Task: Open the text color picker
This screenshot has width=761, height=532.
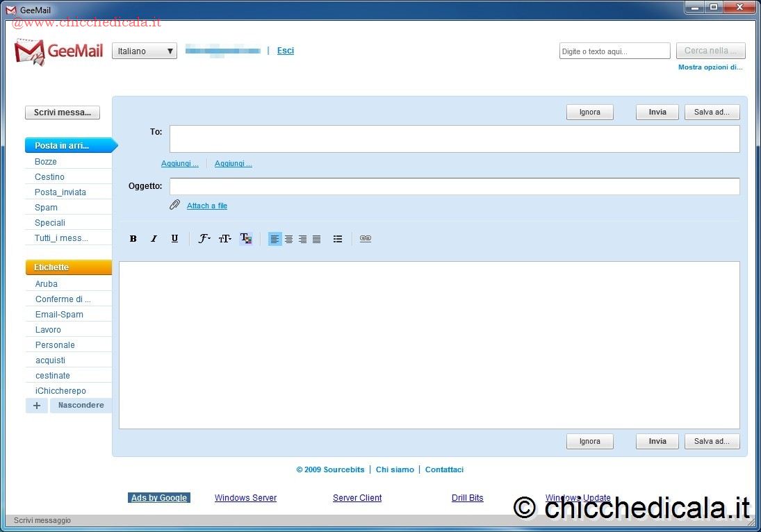Action: click(x=245, y=239)
